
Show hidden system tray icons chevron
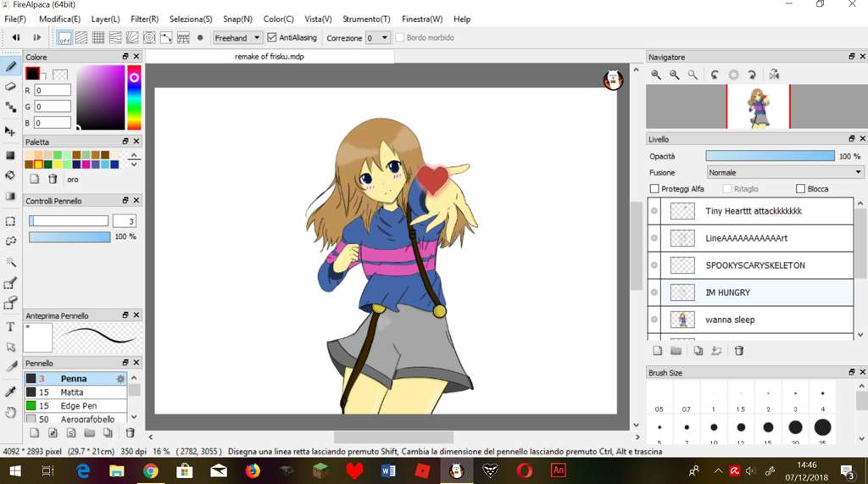(718, 471)
